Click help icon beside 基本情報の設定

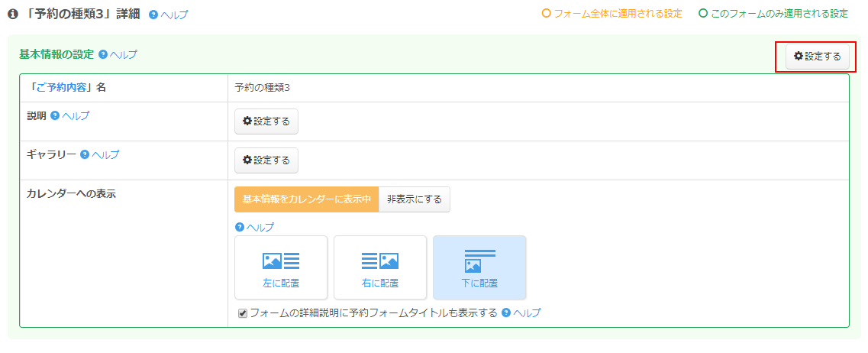coord(103,55)
